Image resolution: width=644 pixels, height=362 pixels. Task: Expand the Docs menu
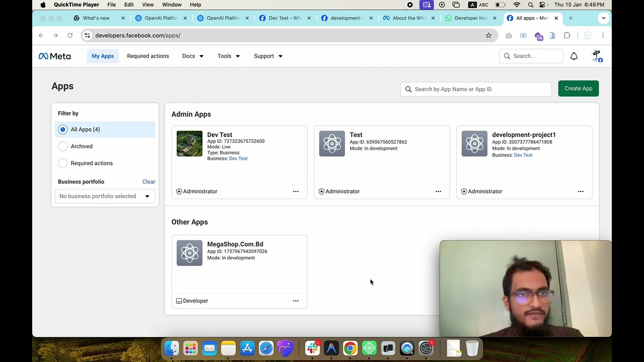(193, 56)
